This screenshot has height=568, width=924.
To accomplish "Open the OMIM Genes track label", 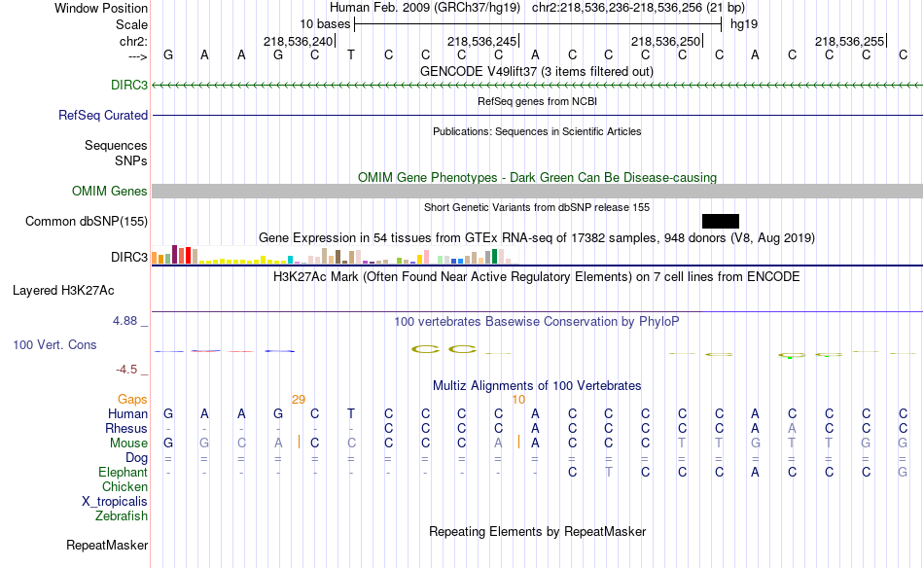I will 109,191.
